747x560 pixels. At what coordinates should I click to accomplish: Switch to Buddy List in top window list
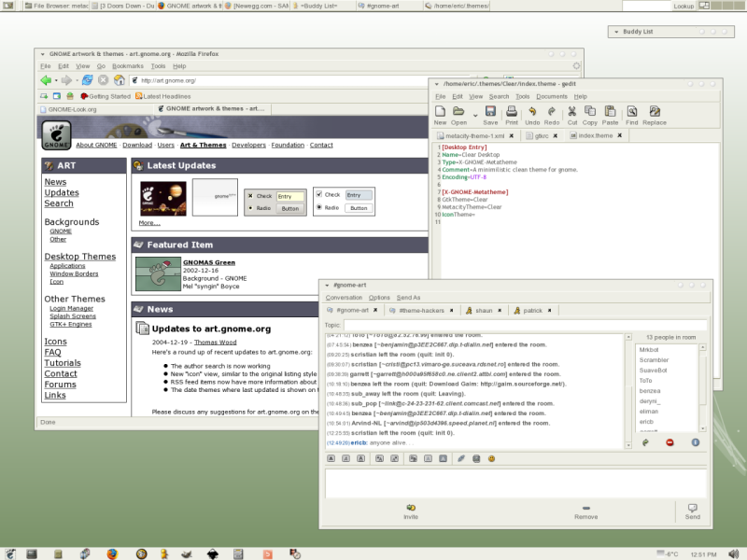click(x=321, y=6)
